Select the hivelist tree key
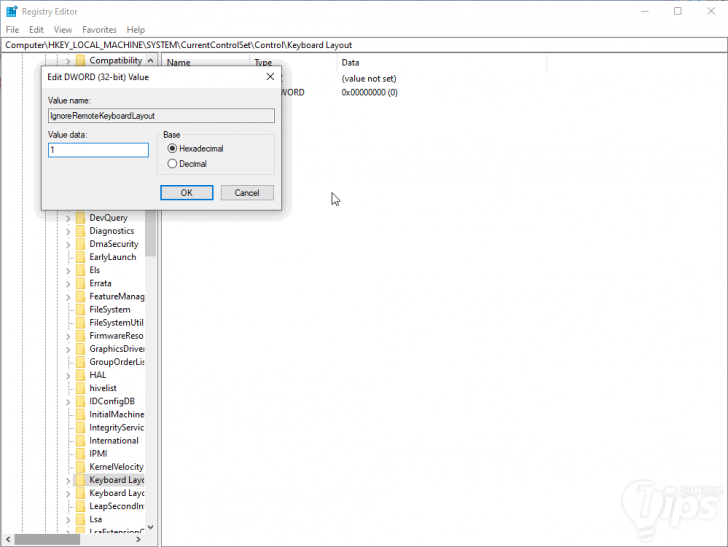 click(103, 388)
